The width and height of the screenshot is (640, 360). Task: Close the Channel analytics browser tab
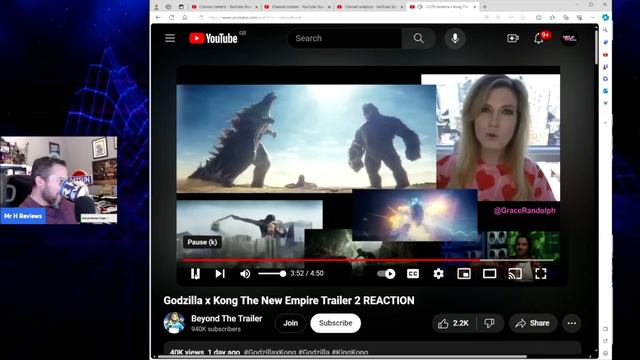coord(401,7)
